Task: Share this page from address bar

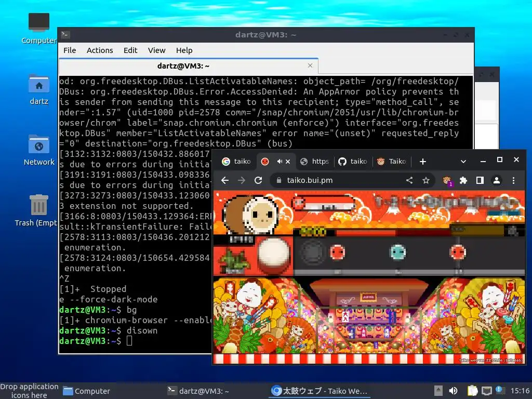Action: (409, 180)
